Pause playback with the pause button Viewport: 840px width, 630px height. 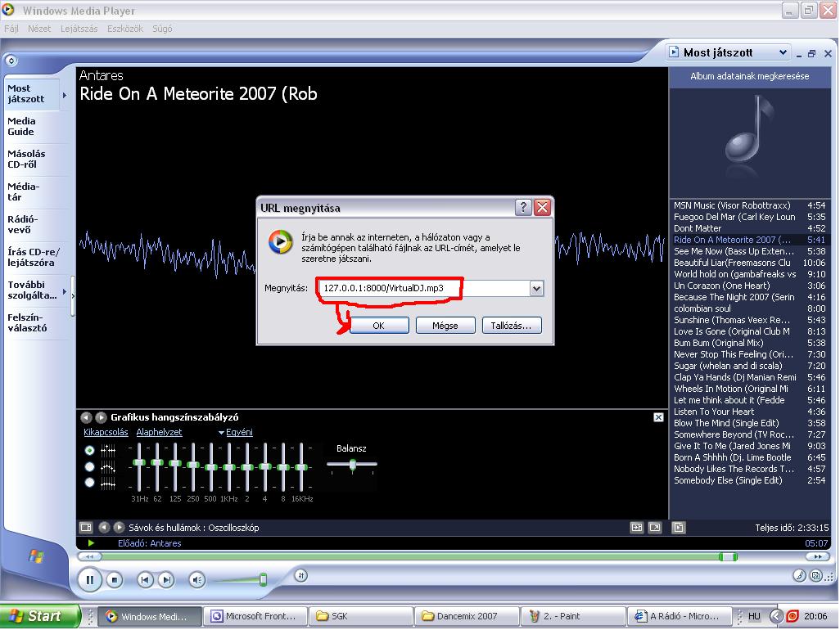[x=89, y=580]
